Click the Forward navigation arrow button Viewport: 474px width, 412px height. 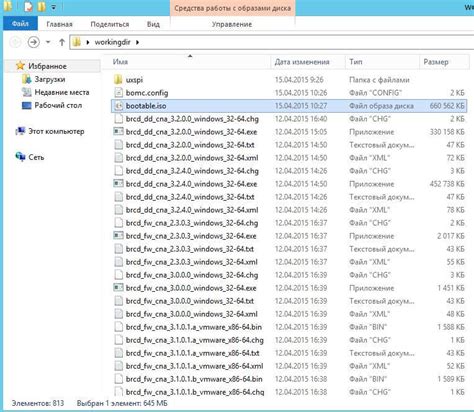tap(33, 42)
